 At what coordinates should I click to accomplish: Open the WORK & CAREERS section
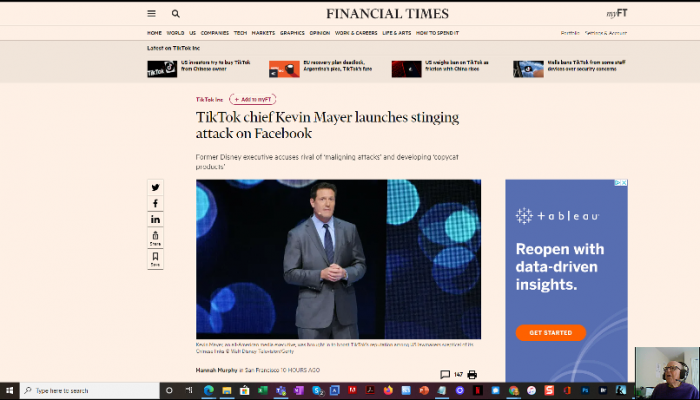click(356, 33)
